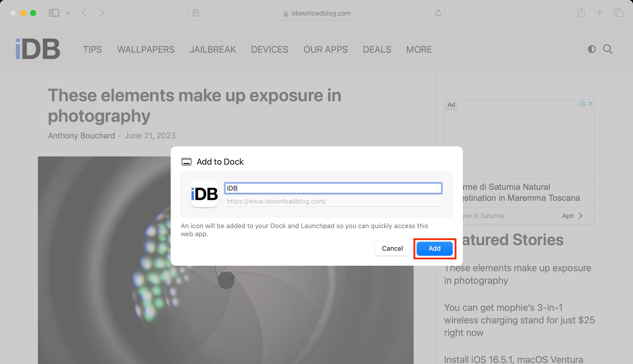Open the OUR APPS menu item
This screenshot has width=633, height=364.
(x=326, y=49)
